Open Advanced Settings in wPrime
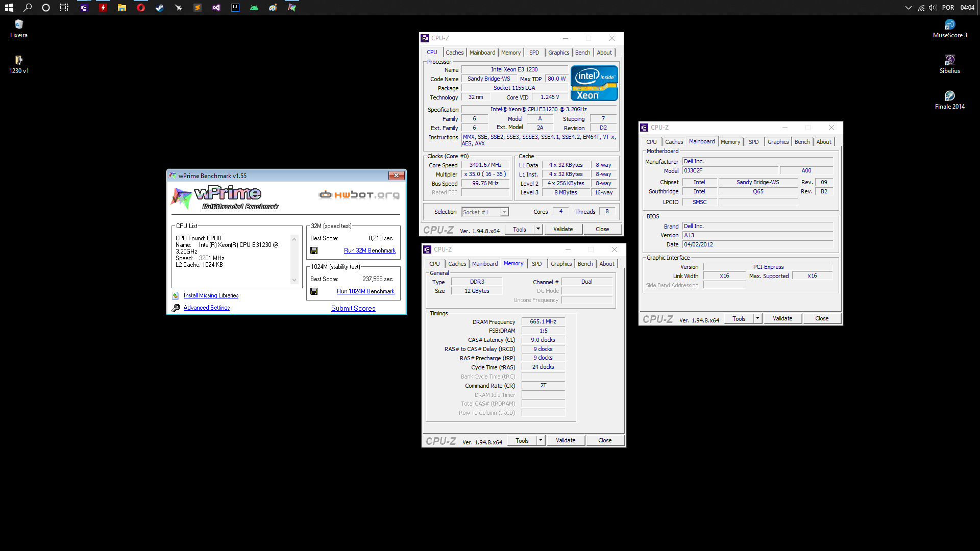This screenshot has width=980, height=551. [x=207, y=308]
